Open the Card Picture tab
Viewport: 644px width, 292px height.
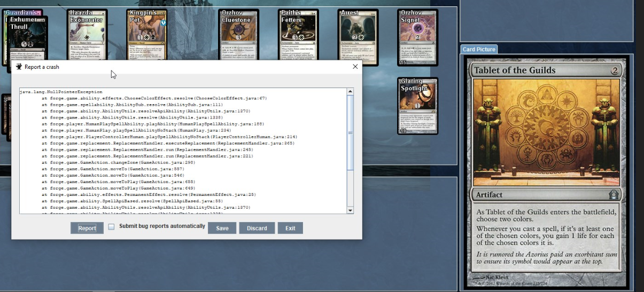479,49
